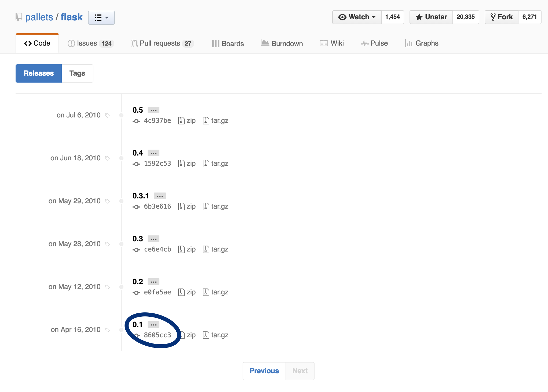Open the Issues tab
This screenshot has height=392, width=548.
(91, 43)
